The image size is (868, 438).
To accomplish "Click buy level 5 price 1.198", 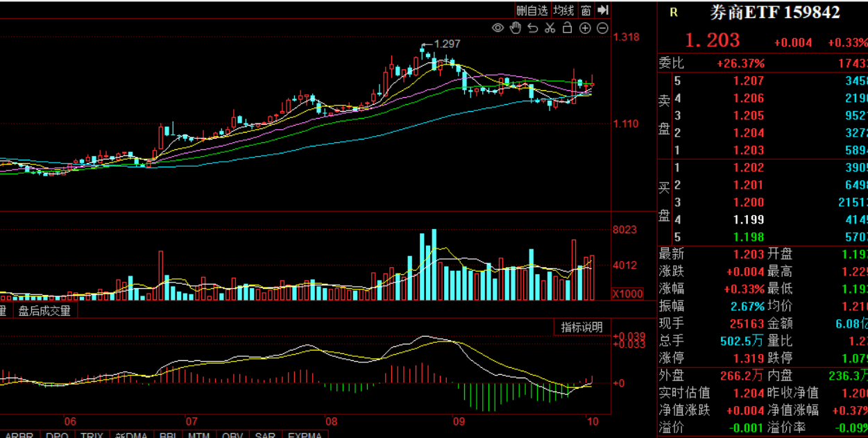I will pyautogui.click(x=749, y=237).
